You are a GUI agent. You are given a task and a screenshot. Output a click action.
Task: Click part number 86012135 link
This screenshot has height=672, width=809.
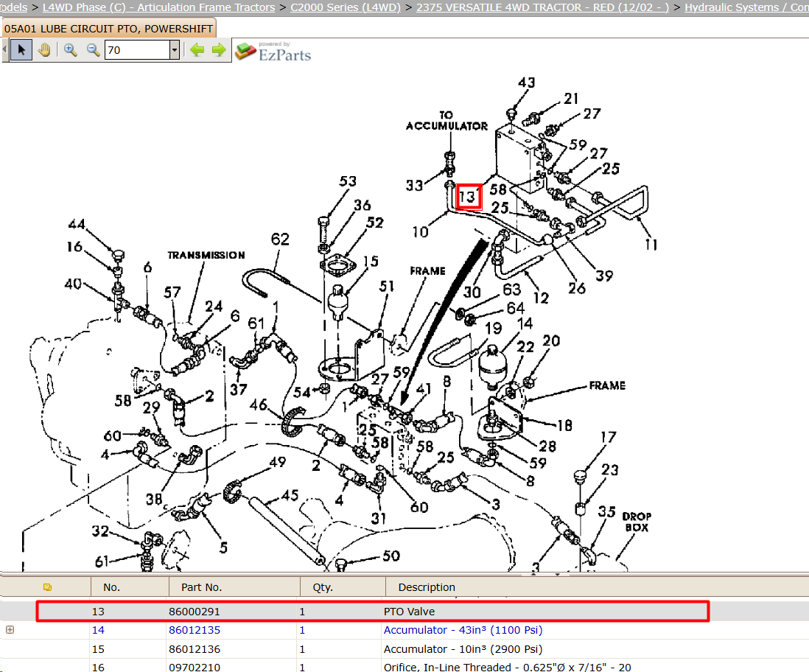click(195, 630)
